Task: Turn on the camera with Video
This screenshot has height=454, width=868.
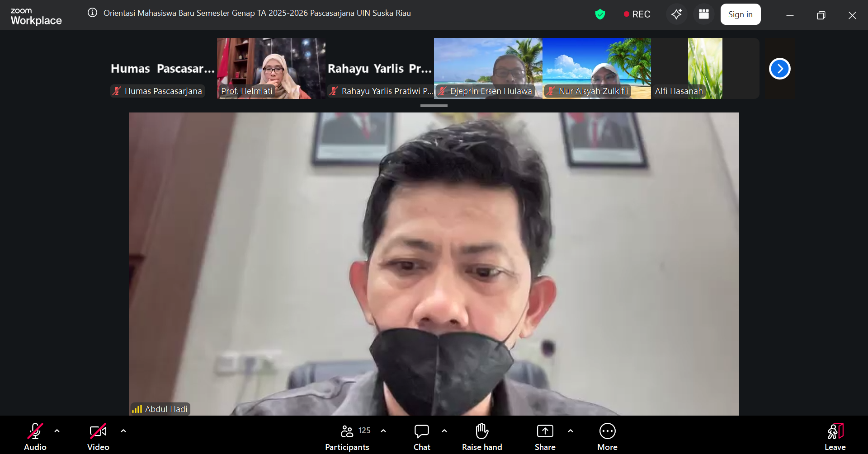Action: click(98, 436)
